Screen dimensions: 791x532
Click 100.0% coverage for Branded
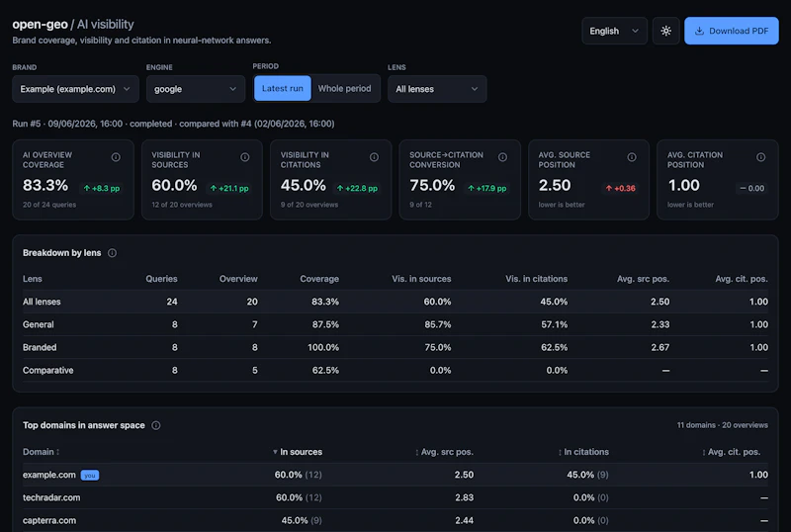[323, 347]
